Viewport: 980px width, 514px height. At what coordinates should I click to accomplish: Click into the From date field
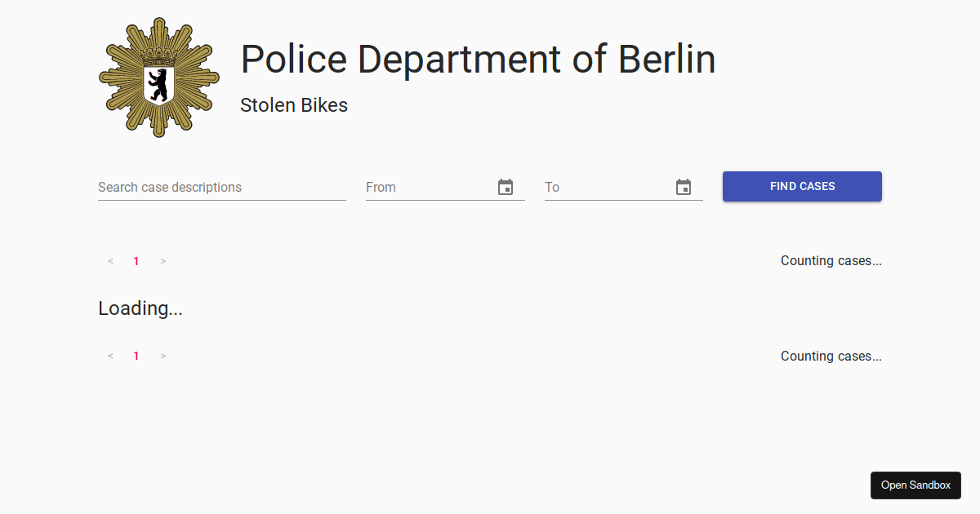pos(427,188)
